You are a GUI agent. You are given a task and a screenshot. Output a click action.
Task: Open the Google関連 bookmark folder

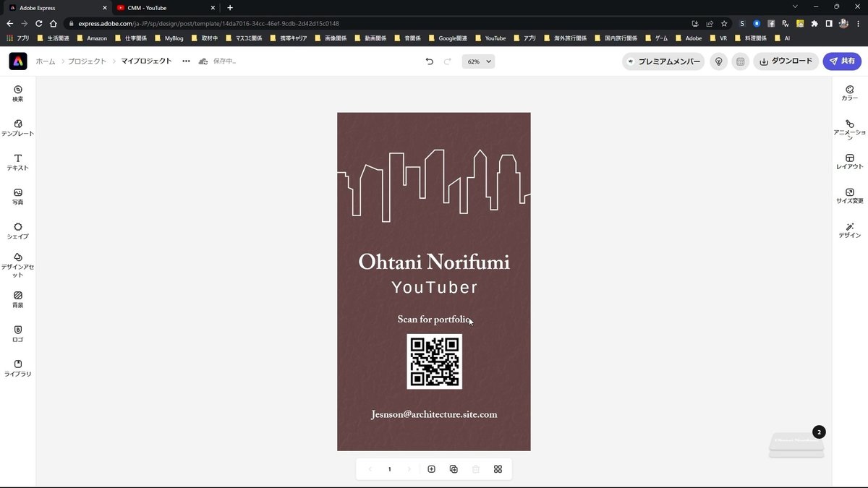pyautogui.click(x=447, y=38)
